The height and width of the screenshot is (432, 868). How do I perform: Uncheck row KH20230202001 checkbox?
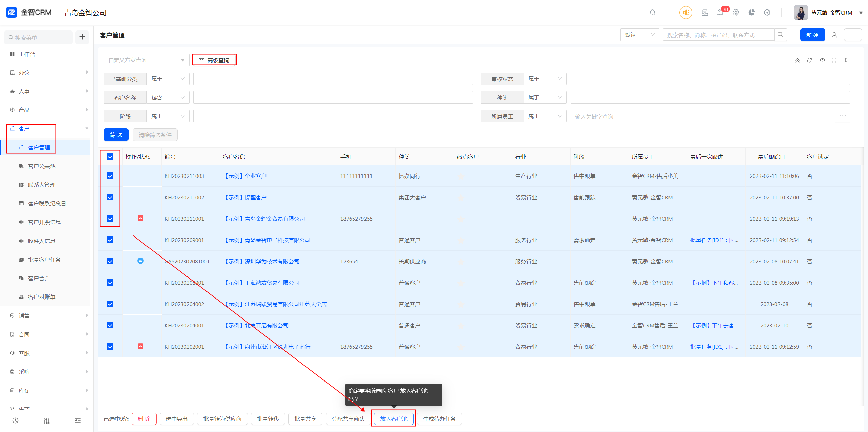coord(110,347)
